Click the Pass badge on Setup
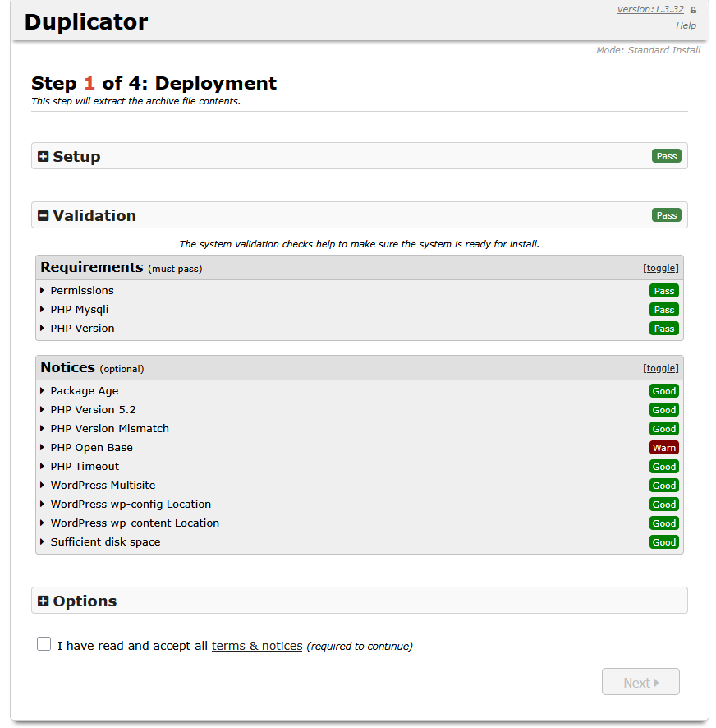 (x=667, y=156)
